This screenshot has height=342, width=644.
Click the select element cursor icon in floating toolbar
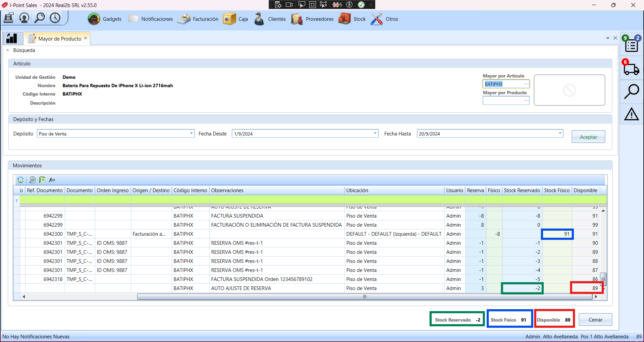point(302,5)
